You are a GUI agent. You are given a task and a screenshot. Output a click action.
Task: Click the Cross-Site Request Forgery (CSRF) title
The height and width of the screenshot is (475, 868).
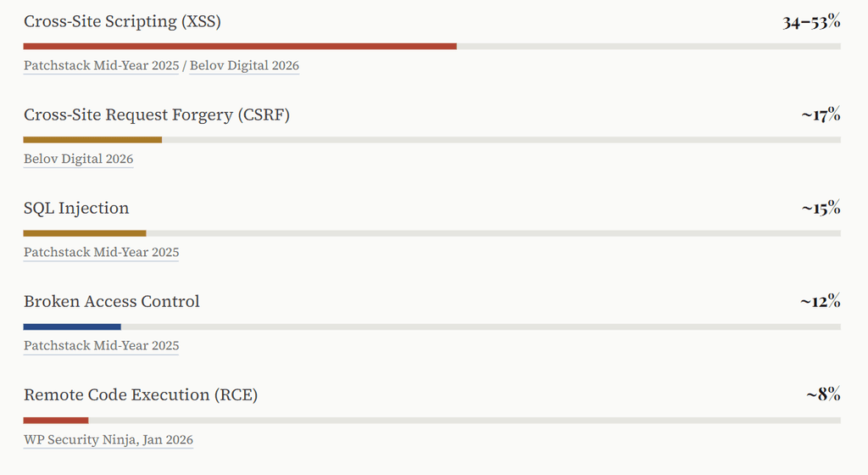click(x=157, y=115)
